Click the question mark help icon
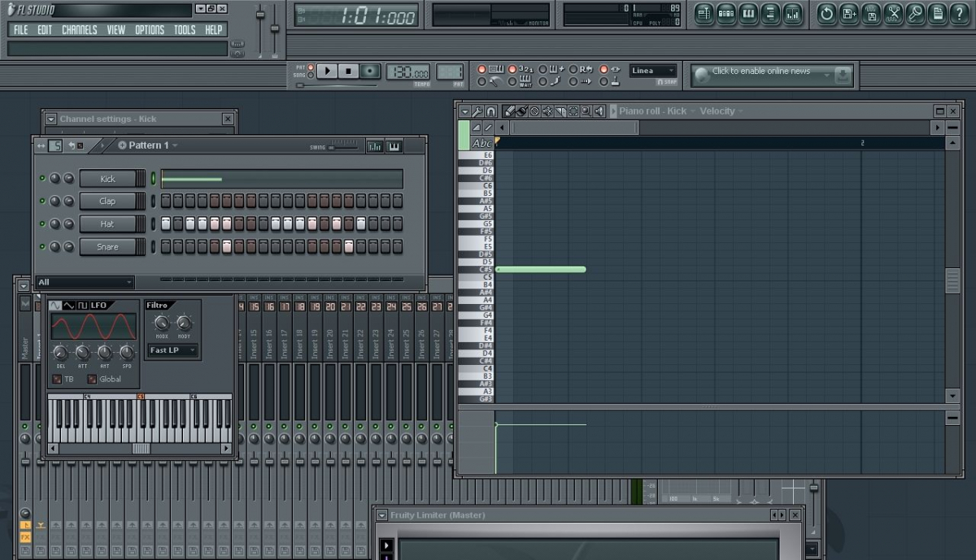 pos(960,14)
